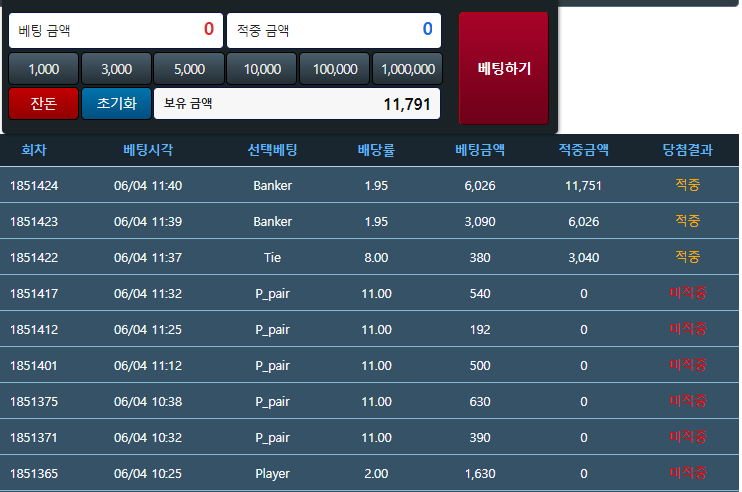Select round number 1851371
Viewport: 742px width, 492px height.
[x=34, y=437]
